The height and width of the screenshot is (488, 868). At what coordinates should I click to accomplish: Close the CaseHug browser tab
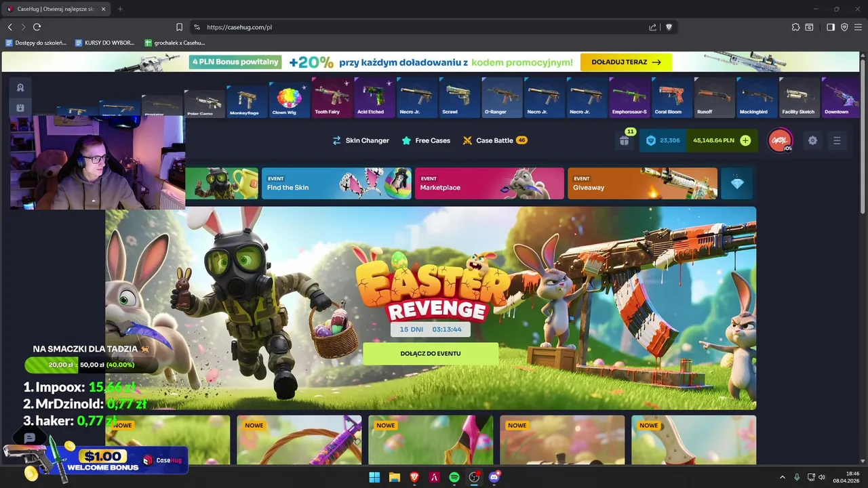click(103, 9)
